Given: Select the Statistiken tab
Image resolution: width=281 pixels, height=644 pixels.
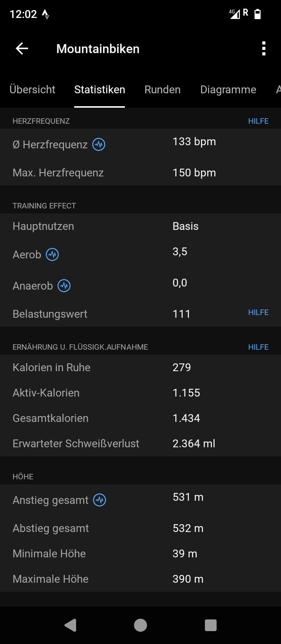Looking at the screenshot, I should tap(100, 90).
